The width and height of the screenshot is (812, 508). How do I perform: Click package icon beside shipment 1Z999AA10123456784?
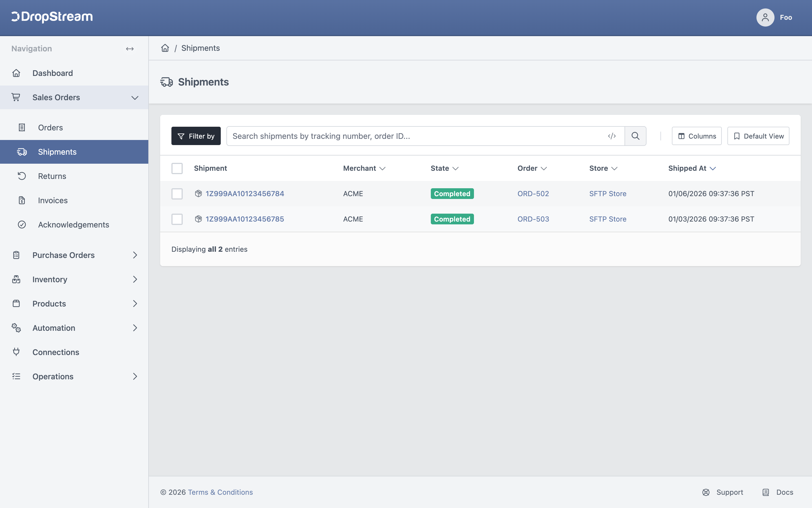(198, 194)
